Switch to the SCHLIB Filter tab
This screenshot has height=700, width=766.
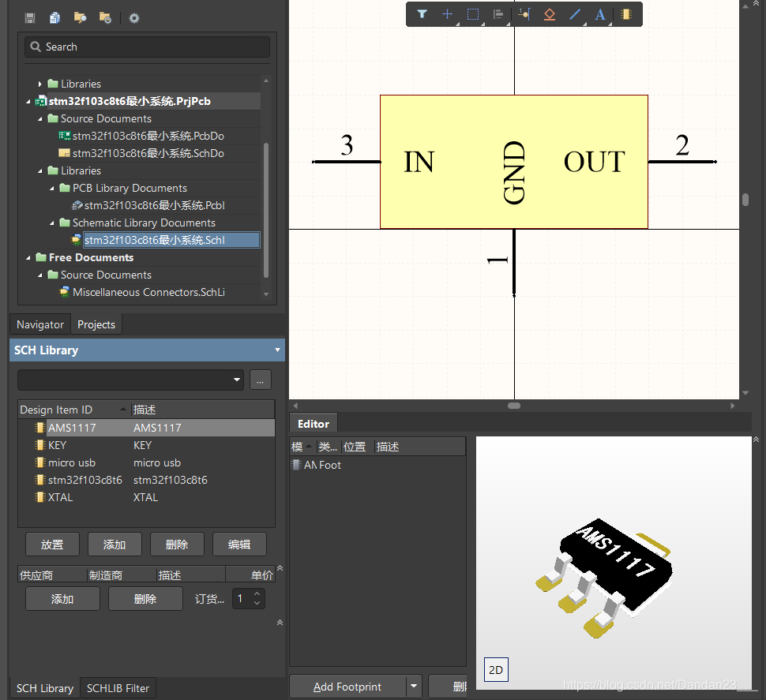pos(118,688)
